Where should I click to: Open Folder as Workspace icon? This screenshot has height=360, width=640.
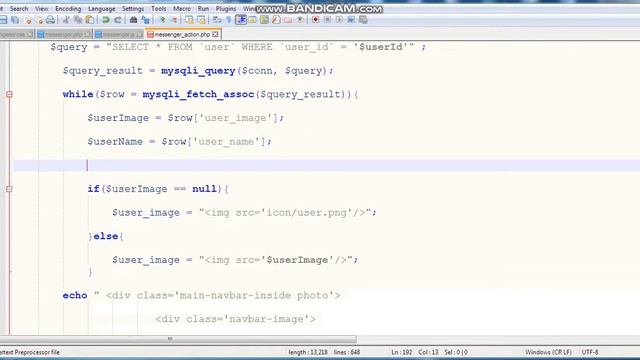click(x=288, y=20)
